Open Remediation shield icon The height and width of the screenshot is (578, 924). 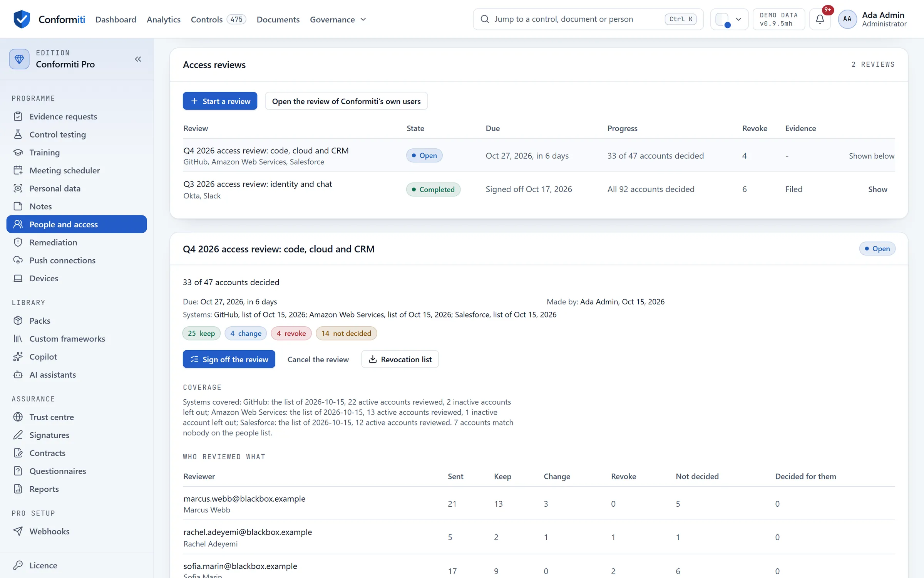click(18, 242)
